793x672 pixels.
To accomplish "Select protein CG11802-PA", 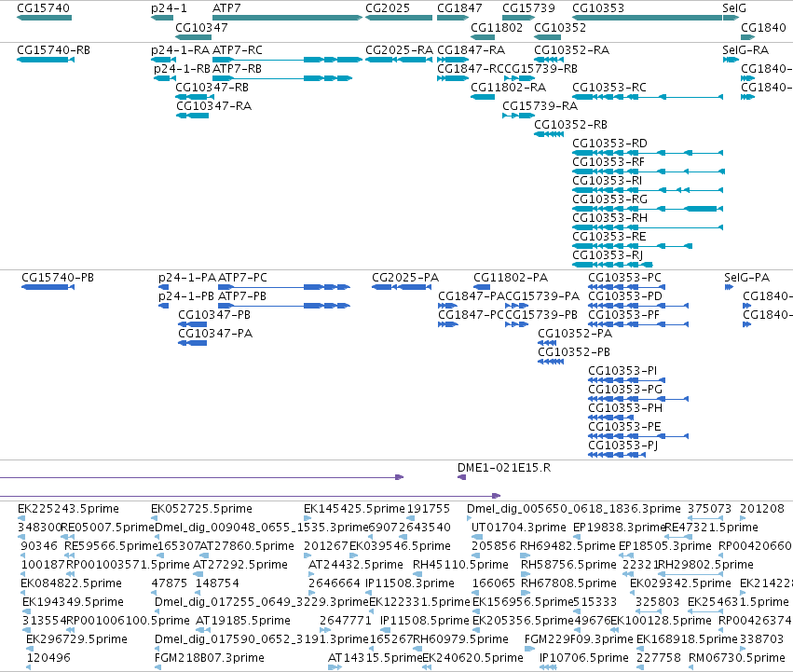I will pyautogui.click(x=482, y=287).
